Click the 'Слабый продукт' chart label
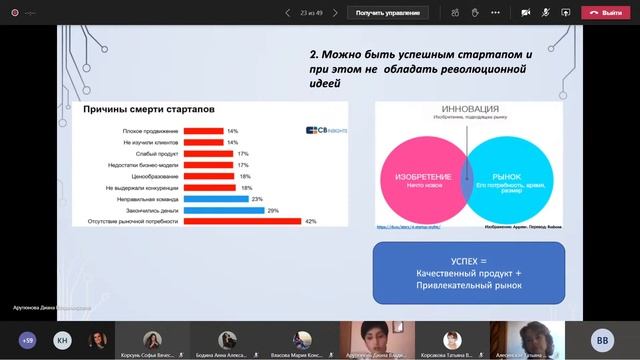 click(157, 154)
